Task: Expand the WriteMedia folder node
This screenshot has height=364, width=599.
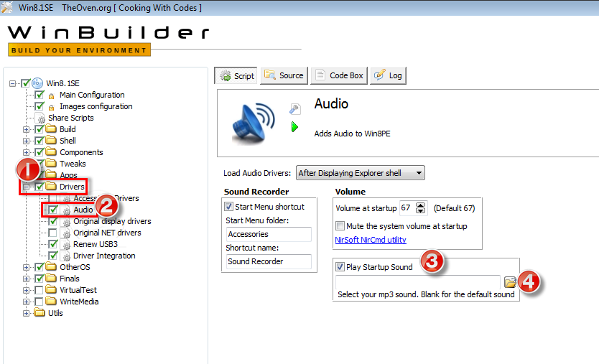Action: (26, 302)
